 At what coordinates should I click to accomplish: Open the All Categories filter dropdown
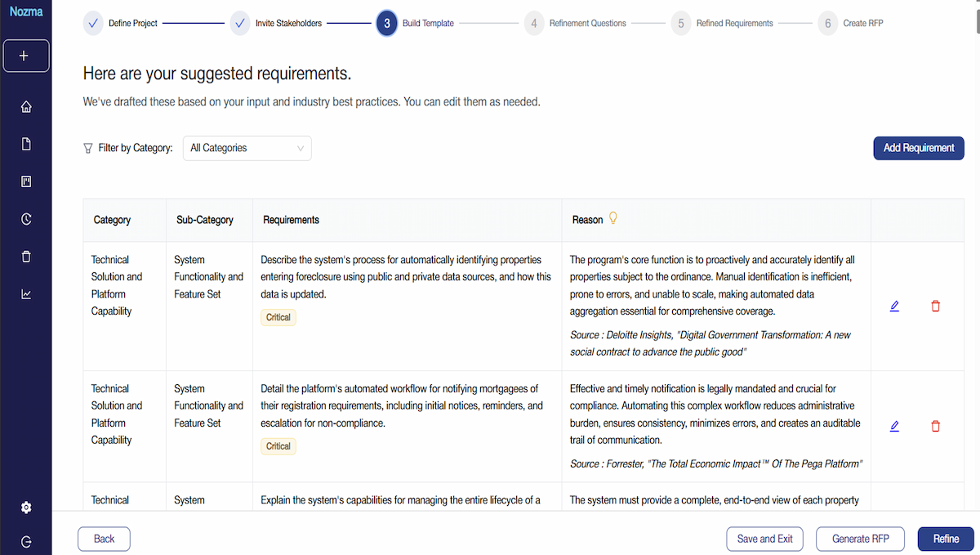[247, 148]
